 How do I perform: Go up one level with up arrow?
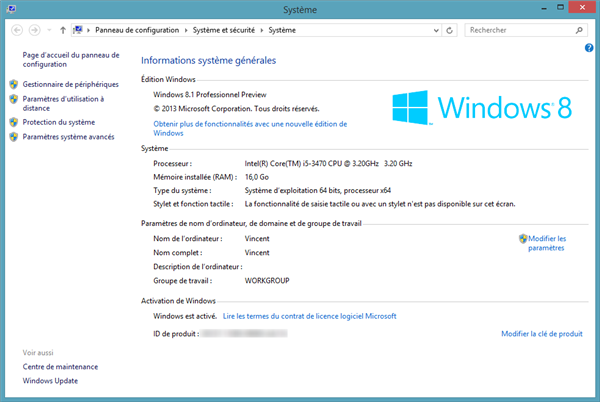64,30
